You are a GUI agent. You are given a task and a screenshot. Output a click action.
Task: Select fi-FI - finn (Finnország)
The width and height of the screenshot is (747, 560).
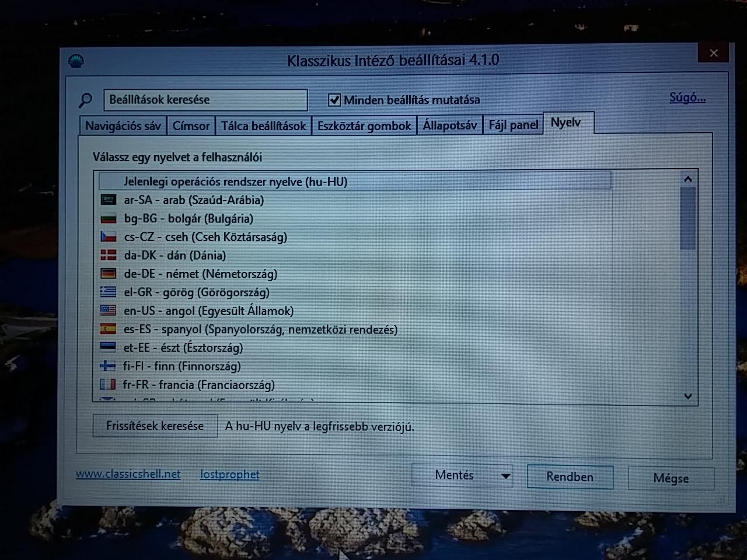(x=355, y=366)
